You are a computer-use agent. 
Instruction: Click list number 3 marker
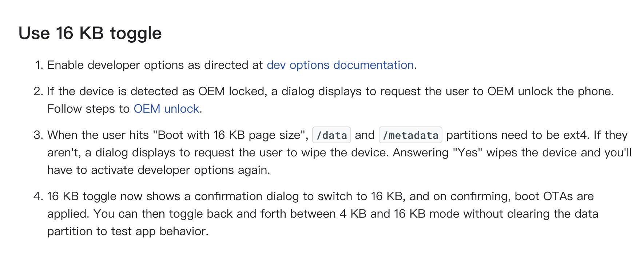click(39, 135)
